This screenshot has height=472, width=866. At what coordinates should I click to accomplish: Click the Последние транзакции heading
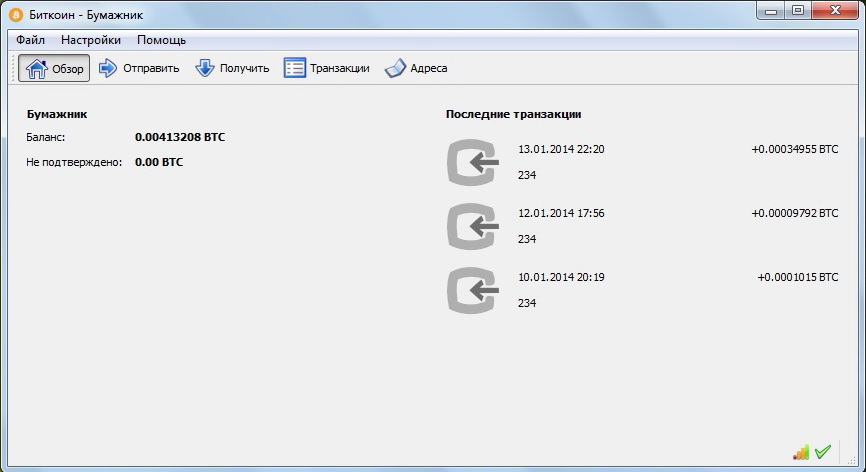[x=514, y=114]
